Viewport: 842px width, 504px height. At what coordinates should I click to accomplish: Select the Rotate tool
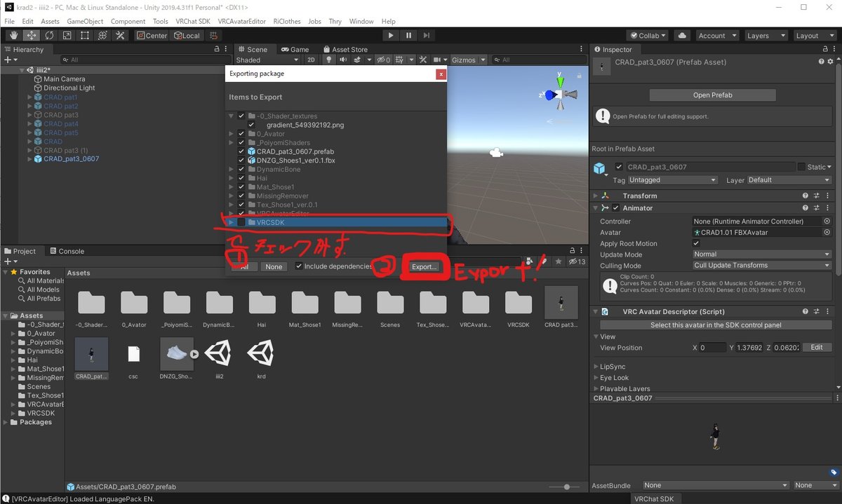(49, 35)
